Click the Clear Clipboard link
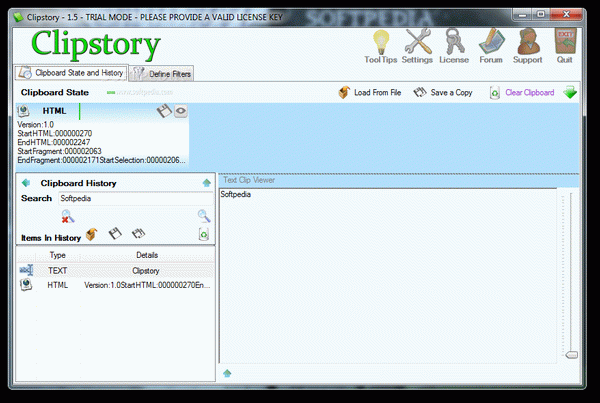 click(x=530, y=93)
